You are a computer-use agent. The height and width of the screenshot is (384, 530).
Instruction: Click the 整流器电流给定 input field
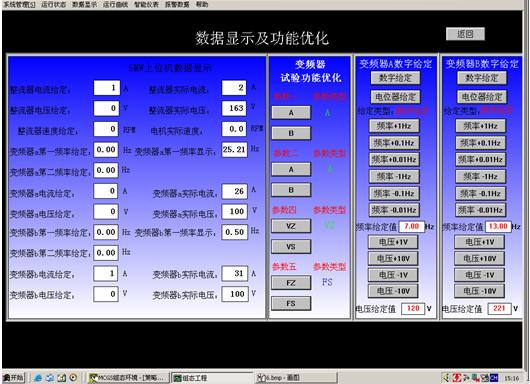coord(106,88)
